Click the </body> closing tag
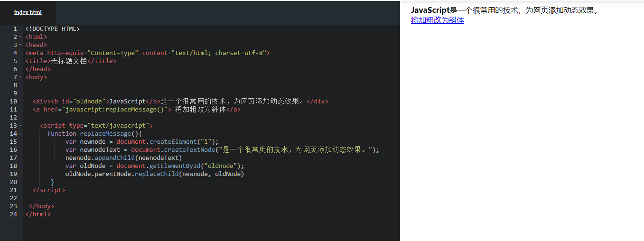Screen dimensions: 644x241 (x=42, y=206)
